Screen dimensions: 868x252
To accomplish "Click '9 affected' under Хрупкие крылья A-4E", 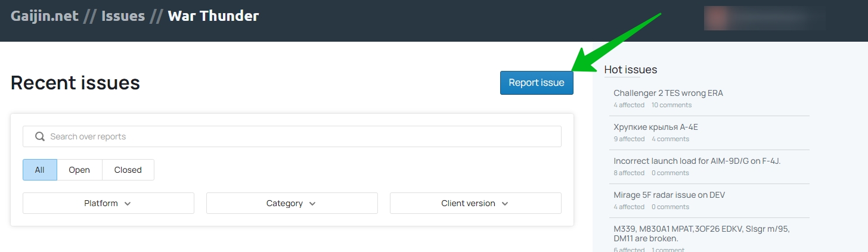I will click(x=629, y=139).
